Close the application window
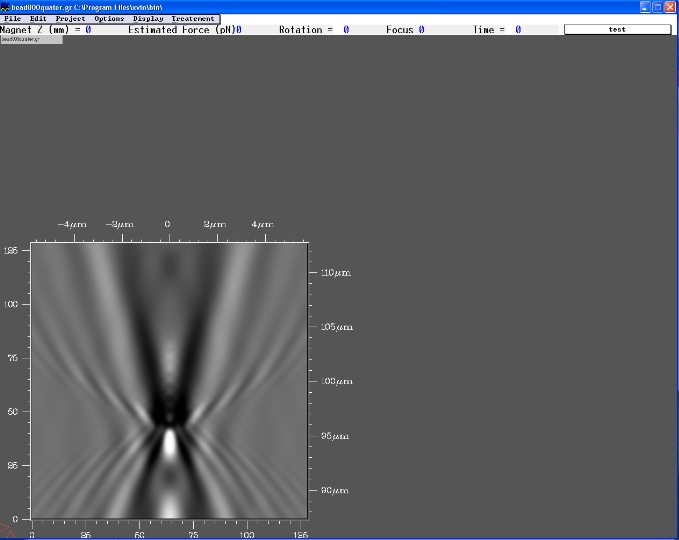This screenshot has width=679, height=540. pos(671,6)
